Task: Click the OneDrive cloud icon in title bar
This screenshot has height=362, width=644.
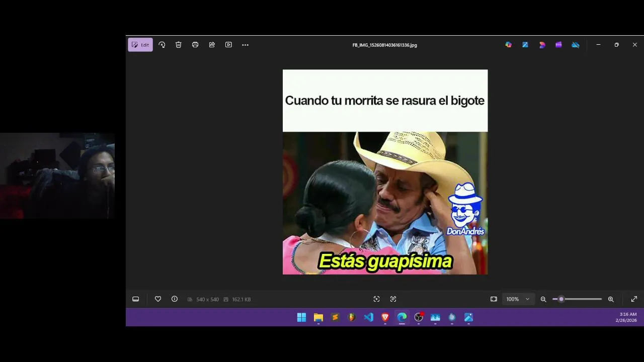Action: click(x=576, y=45)
